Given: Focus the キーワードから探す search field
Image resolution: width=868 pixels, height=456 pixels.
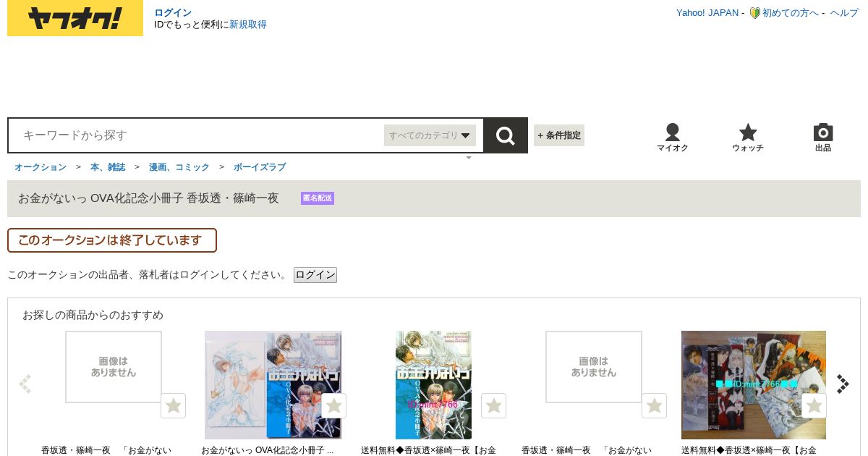Looking at the screenshot, I should (197, 135).
